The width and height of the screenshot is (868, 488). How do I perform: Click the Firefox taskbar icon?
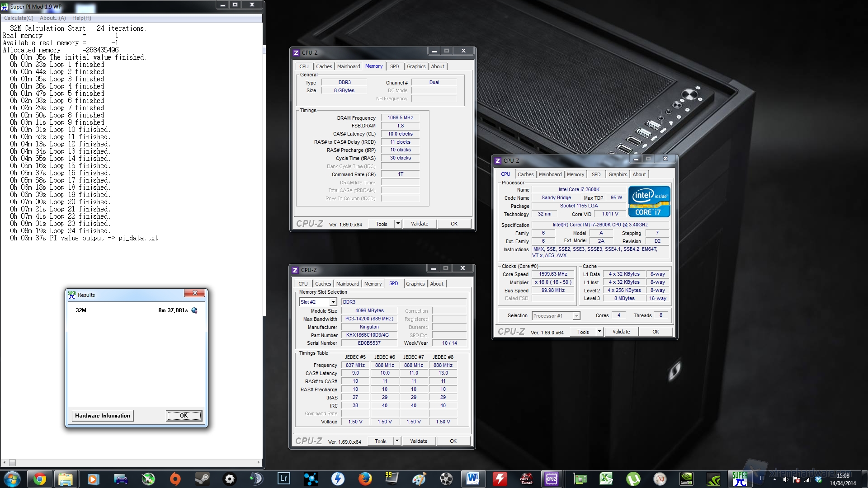coord(365,479)
